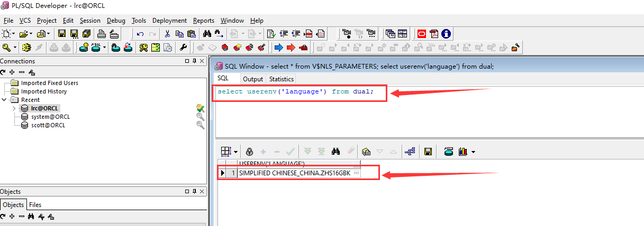
Task: Select the system@ORCL connection
Action: point(50,117)
